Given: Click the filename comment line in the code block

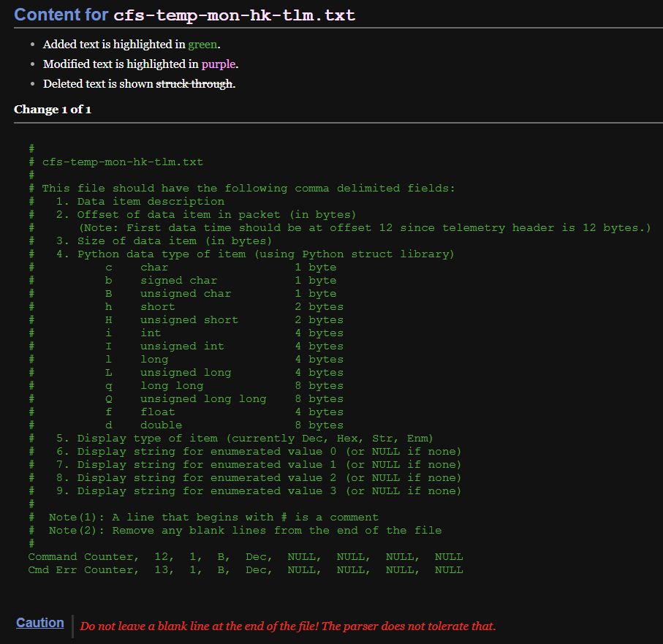Looking at the screenshot, I should click(122, 162).
